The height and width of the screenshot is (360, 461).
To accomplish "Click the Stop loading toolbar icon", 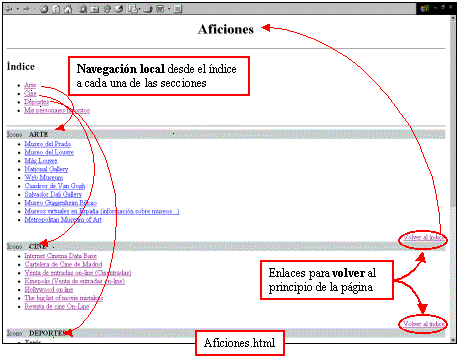I will coord(44,9).
